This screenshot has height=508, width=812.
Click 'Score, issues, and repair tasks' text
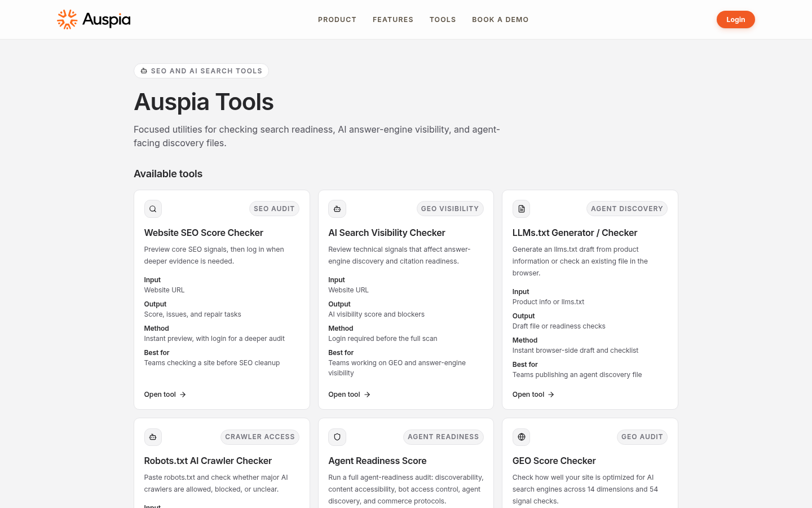[x=192, y=314]
